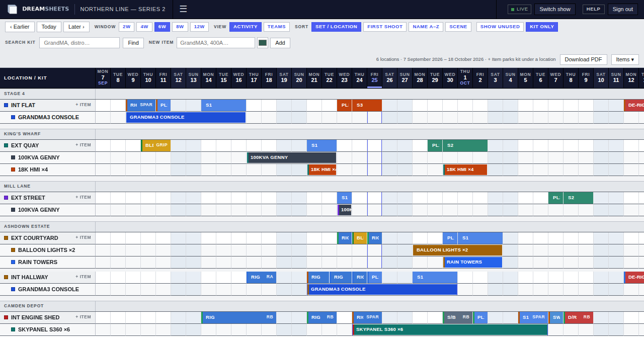644x342 pixels.
Task: Toggle the Kit Only filter
Action: [x=542, y=27]
